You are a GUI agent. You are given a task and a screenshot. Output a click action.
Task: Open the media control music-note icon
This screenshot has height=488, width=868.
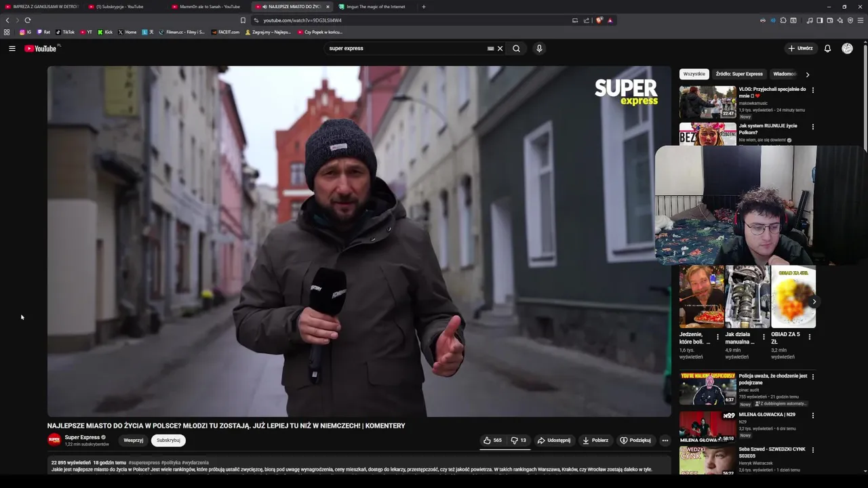coord(809,20)
